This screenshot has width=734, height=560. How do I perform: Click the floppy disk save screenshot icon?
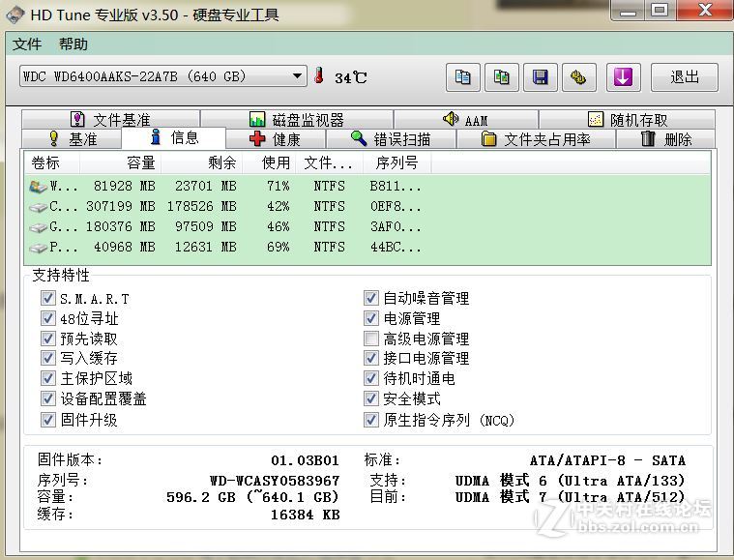click(x=541, y=77)
